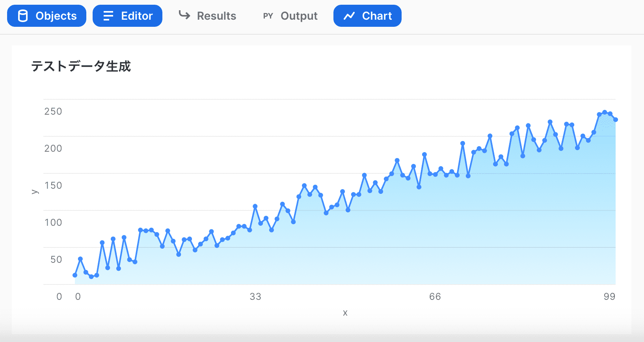The image size is (644, 342).
Task: Click the arrow icon beside Results
Action: pyautogui.click(x=184, y=15)
